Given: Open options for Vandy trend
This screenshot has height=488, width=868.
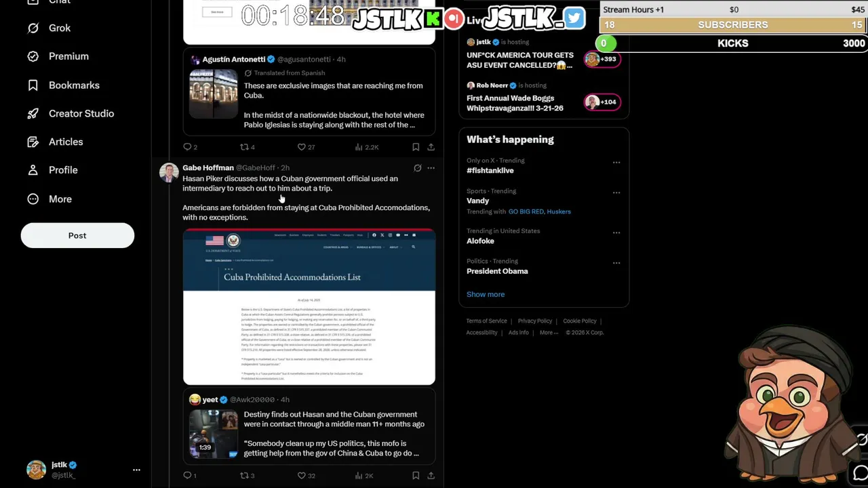Looking at the screenshot, I should click(x=616, y=192).
